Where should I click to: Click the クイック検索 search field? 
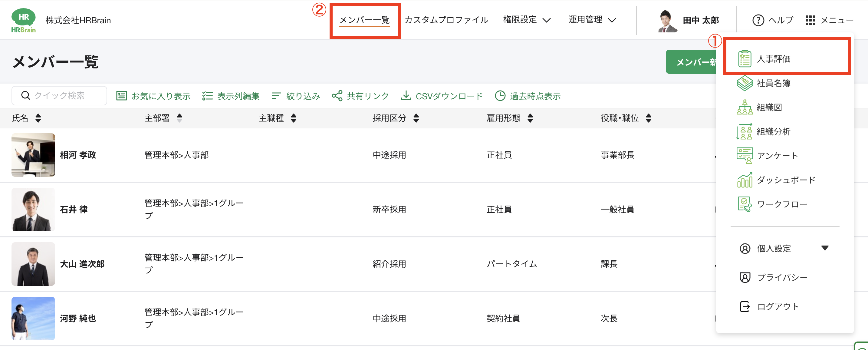pos(59,95)
